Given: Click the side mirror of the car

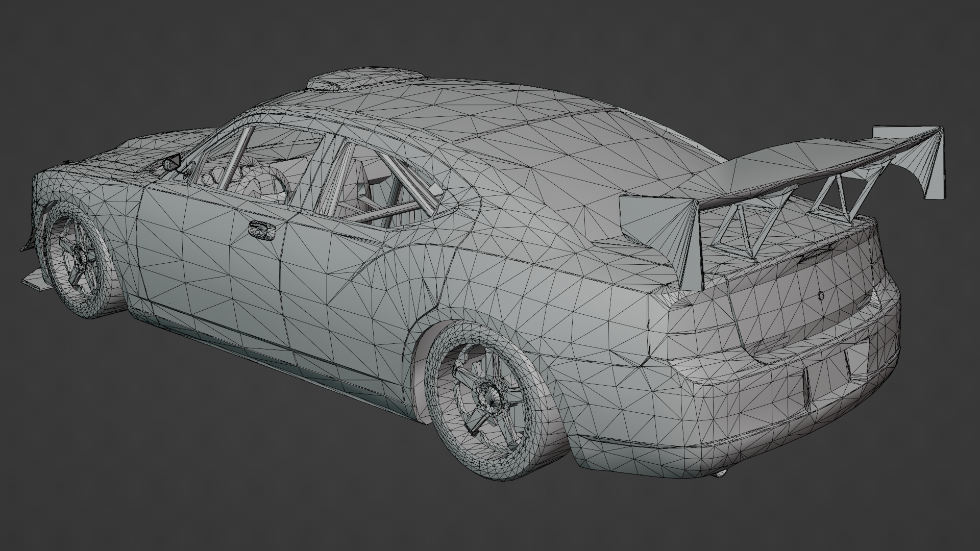Looking at the screenshot, I should (x=173, y=162).
